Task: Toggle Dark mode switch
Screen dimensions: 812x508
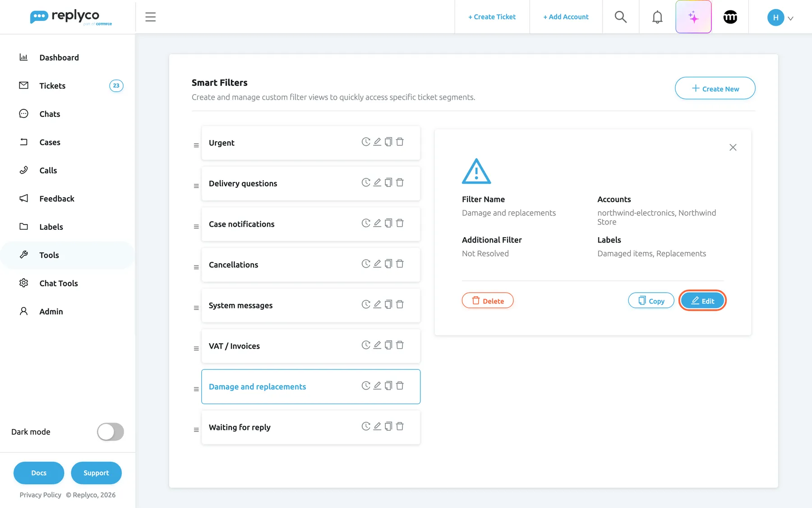Action: [111, 432]
